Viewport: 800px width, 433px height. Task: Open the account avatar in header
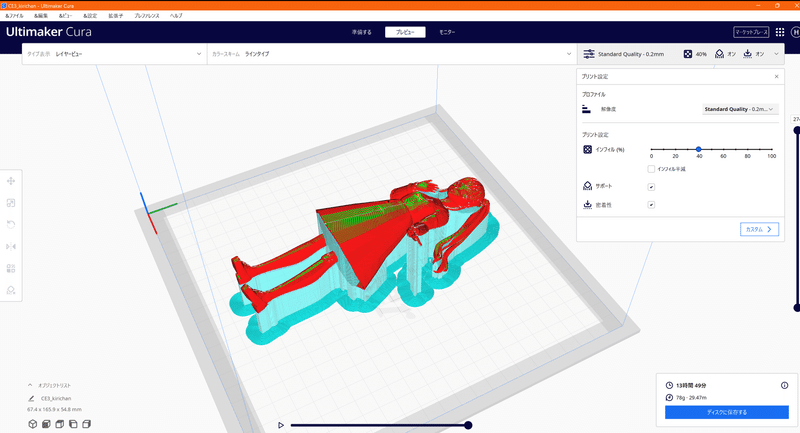(795, 32)
